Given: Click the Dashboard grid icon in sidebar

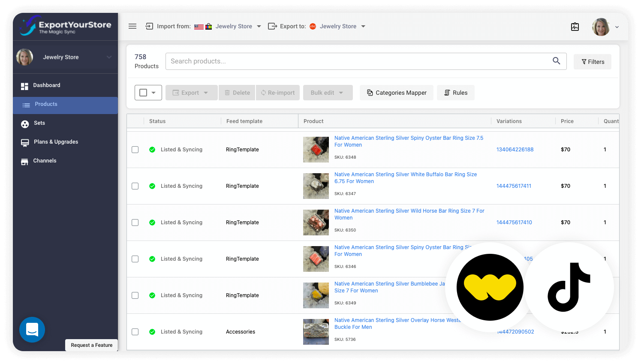Looking at the screenshot, I should 24,86.
